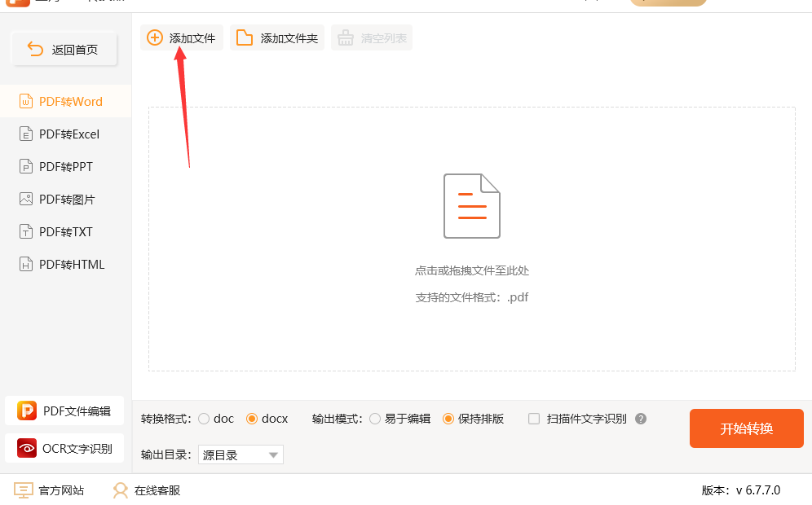Click the help question mark icon
This screenshot has width=812, height=505.
click(x=641, y=419)
